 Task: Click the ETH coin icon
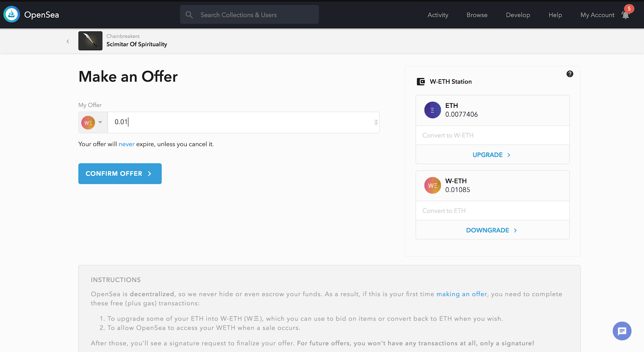tap(433, 110)
